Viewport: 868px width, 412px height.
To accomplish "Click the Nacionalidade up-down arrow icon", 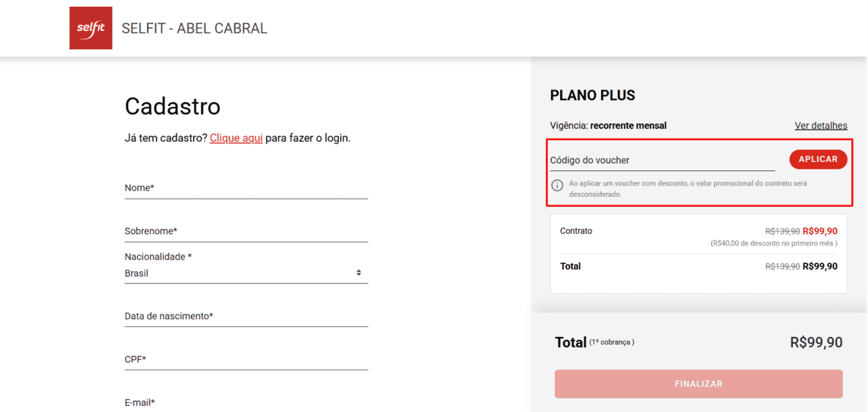I will (x=359, y=273).
